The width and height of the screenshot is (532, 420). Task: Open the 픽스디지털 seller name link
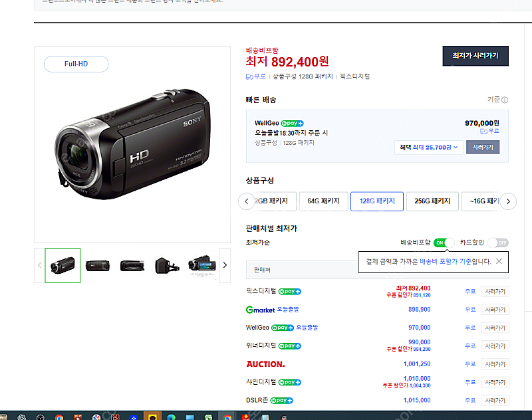point(261,291)
